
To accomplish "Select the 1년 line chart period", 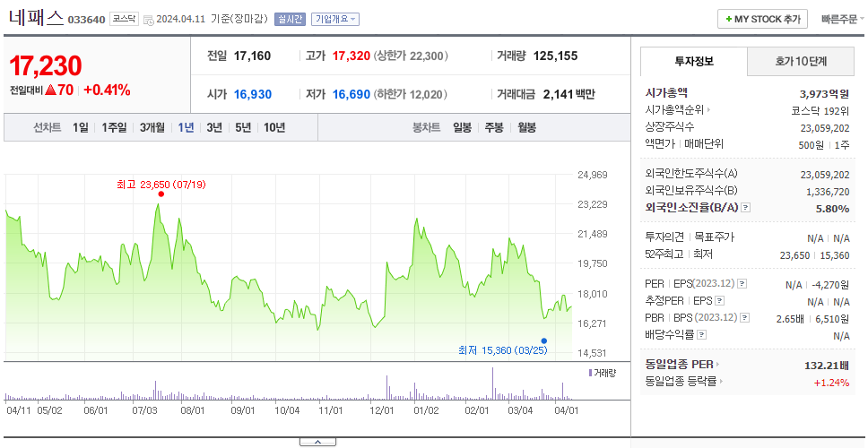I will click(x=186, y=128).
